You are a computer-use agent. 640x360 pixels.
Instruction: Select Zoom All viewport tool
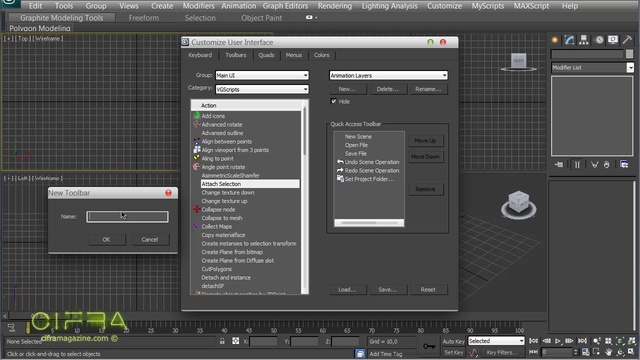609,341
